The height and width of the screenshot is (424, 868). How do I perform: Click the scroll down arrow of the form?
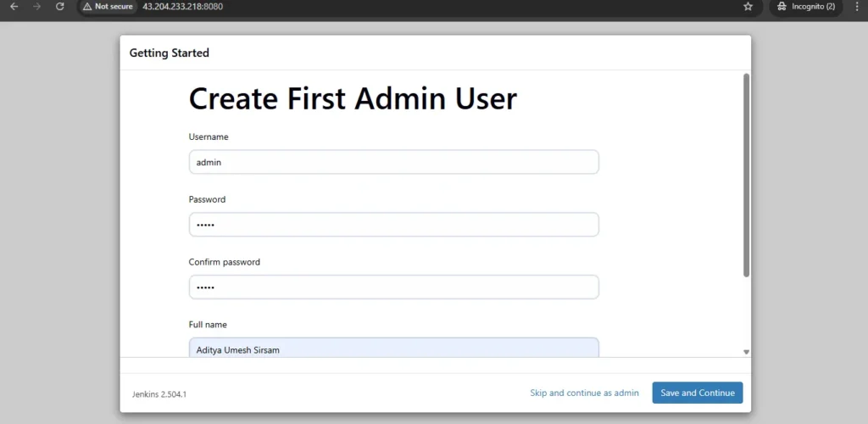click(746, 351)
